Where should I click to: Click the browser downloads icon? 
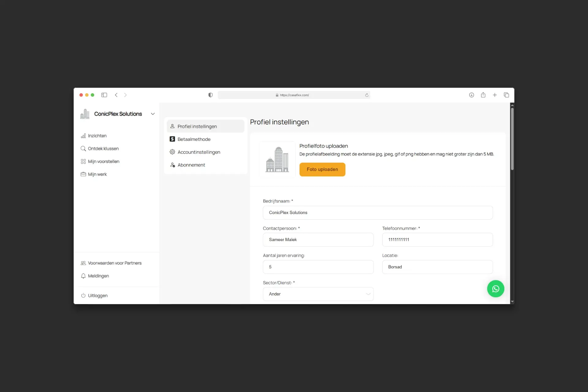pyautogui.click(x=471, y=95)
